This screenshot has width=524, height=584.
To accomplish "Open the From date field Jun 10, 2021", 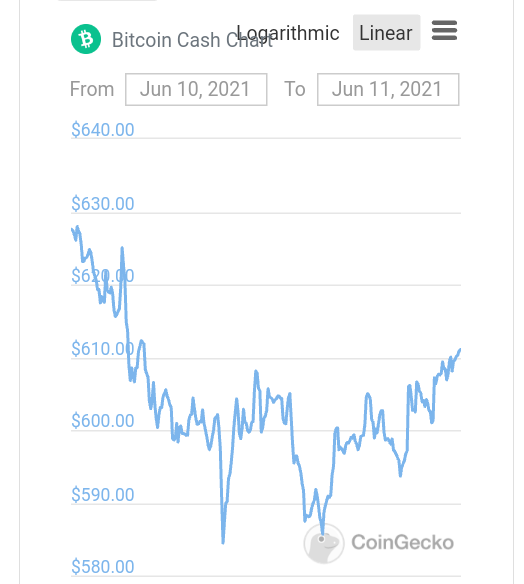I will tap(196, 89).
